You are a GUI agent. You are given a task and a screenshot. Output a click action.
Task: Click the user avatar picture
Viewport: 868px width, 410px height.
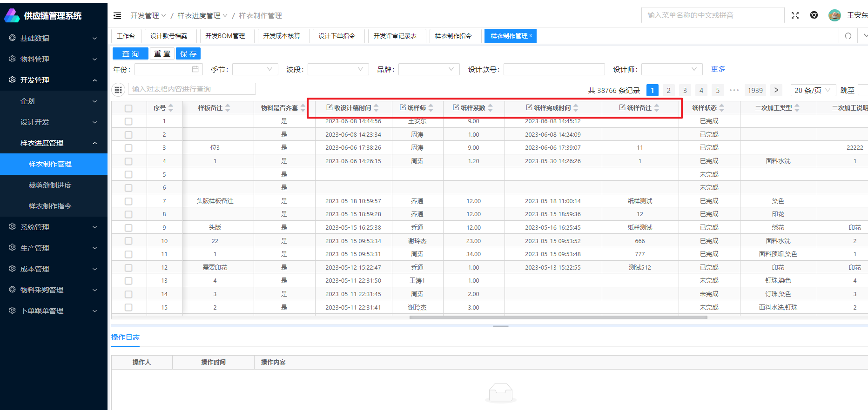[834, 15]
